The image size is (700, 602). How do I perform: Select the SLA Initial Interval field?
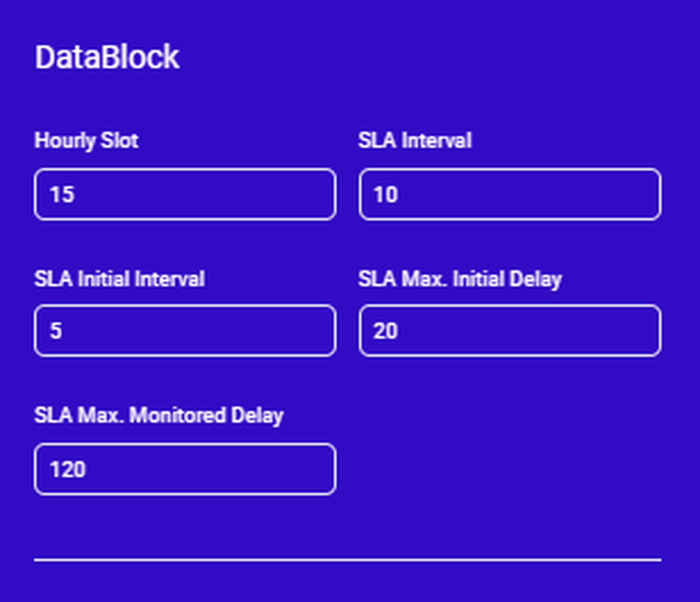click(185, 331)
